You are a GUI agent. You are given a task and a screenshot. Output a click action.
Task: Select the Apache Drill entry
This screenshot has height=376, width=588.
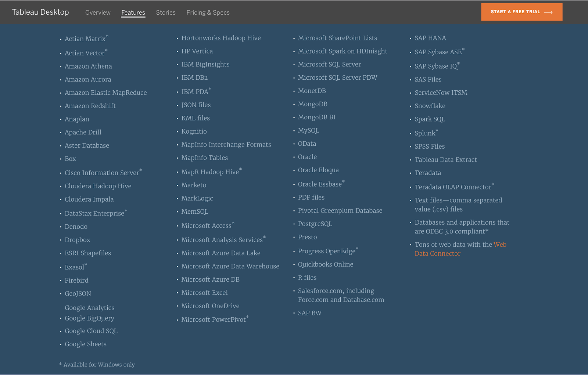click(x=83, y=132)
